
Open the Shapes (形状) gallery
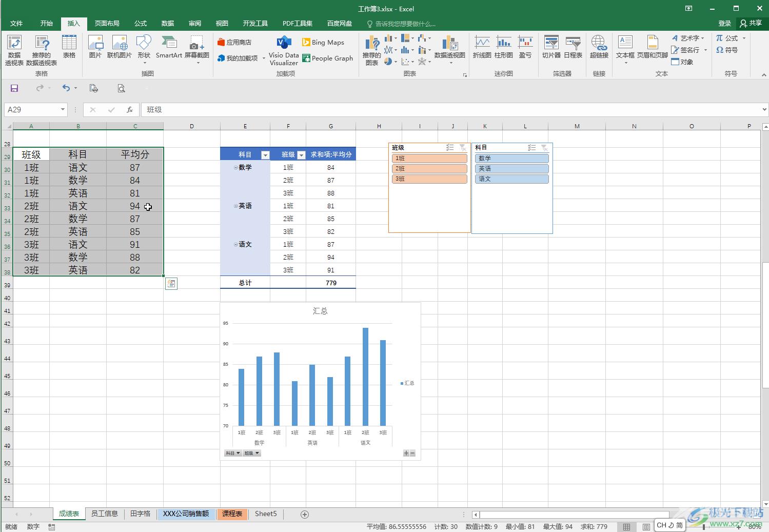pyautogui.click(x=144, y=50)
